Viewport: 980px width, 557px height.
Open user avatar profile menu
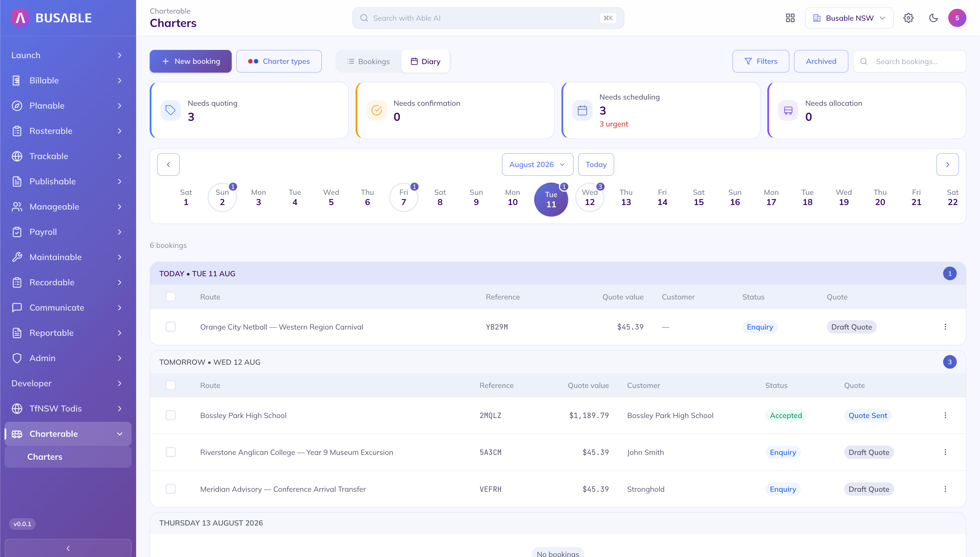click(x=957, y=18)
